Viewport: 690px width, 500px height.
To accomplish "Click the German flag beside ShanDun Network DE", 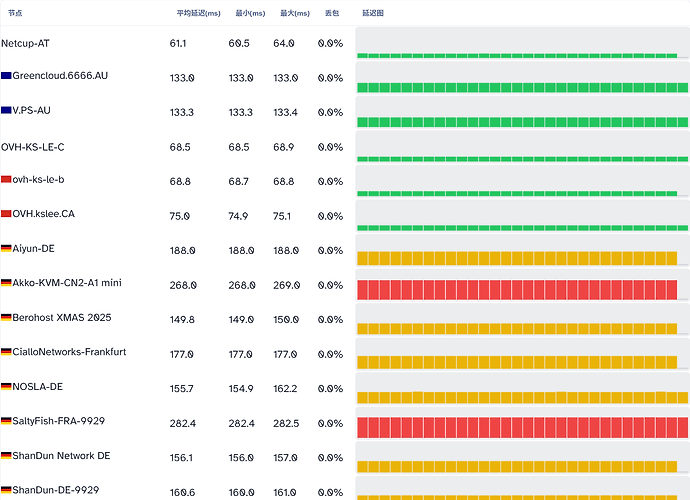I will click(x=6, y=456).
